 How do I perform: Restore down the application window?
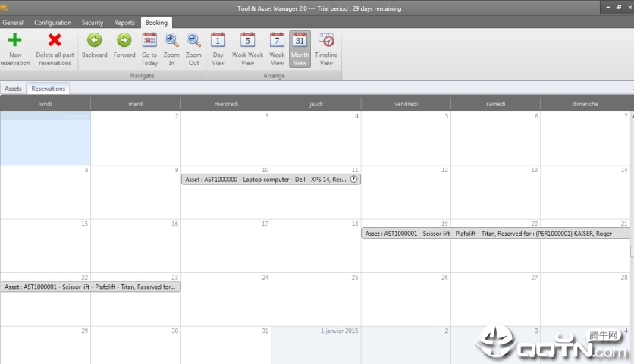[619, 7]
